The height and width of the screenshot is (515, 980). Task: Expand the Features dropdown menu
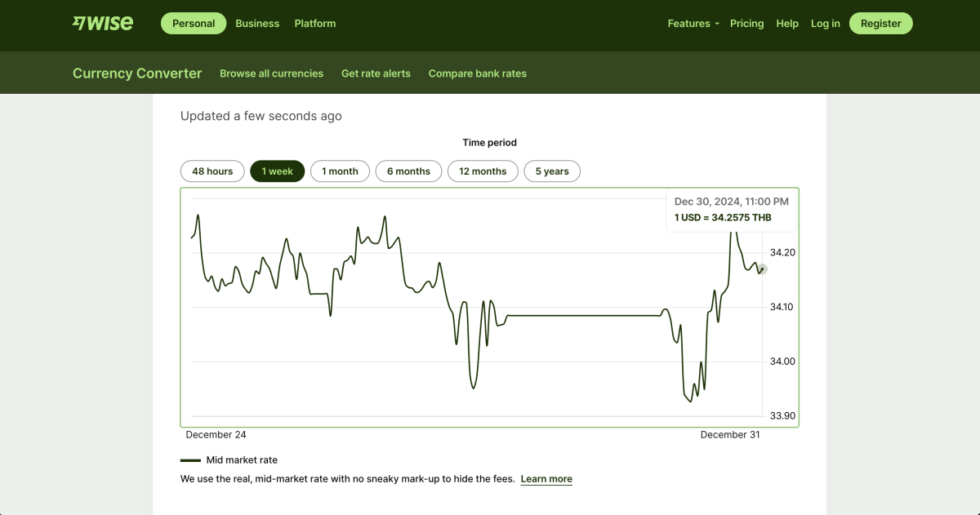tap(693, 24)
